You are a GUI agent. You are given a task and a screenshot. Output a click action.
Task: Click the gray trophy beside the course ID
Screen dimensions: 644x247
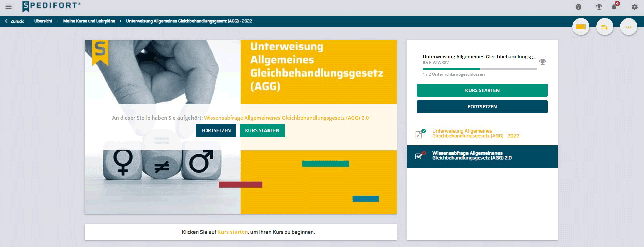pos(542,62)
